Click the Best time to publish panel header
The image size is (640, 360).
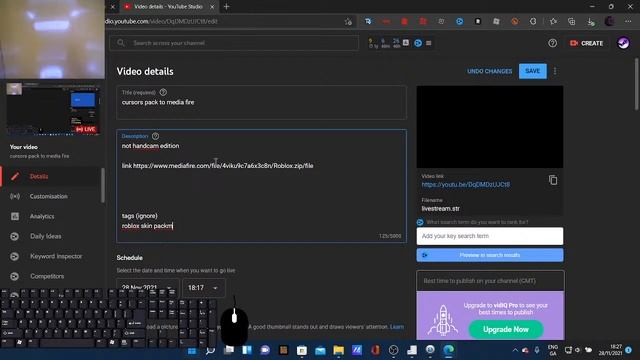coord(490,281)
